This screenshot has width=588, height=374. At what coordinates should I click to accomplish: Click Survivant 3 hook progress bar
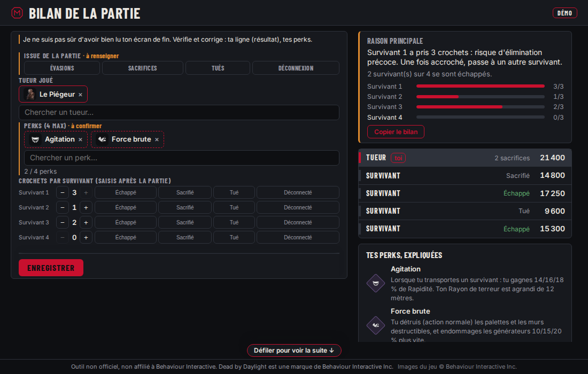481,107
